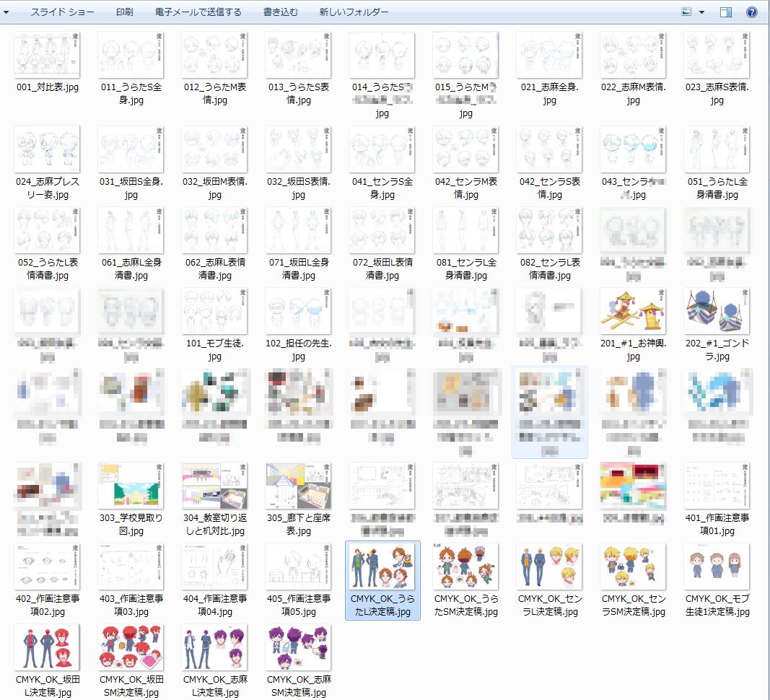Select thumbnail 062_志麻L表情清書.jpg
This screenshot has width=770, height=700.
click(214, 231)
